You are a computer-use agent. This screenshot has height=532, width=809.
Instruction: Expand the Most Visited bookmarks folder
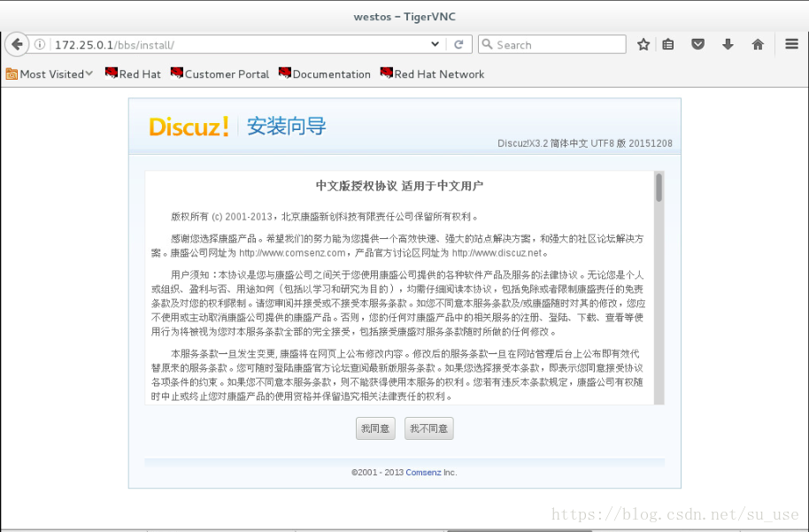click(x=50, y=73)
